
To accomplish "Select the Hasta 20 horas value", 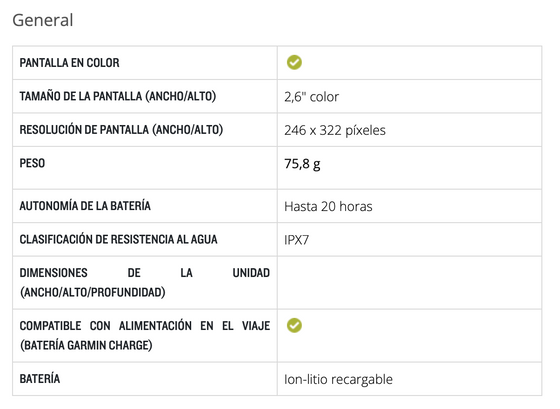I will pyautogui.click(x=328, y=206).
